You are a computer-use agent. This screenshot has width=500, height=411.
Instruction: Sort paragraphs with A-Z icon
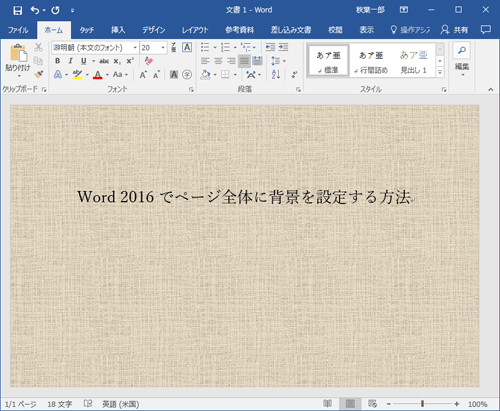tap(276, 74)
